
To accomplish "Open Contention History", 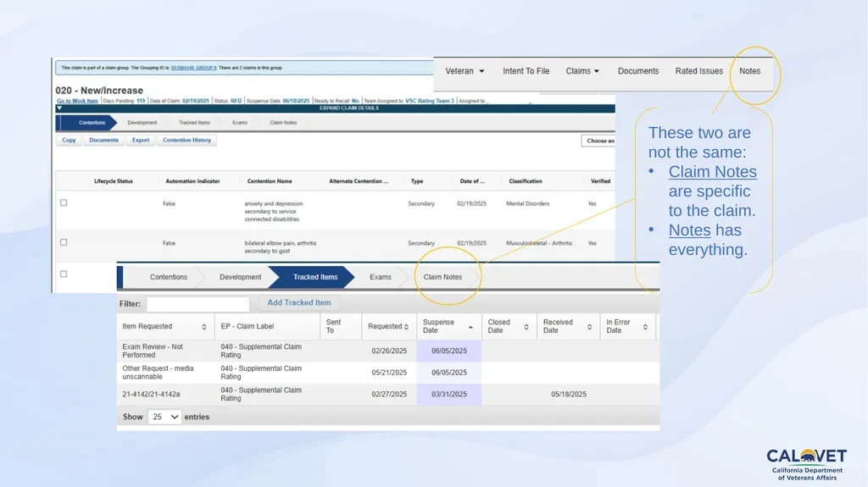I will (186, 140).
